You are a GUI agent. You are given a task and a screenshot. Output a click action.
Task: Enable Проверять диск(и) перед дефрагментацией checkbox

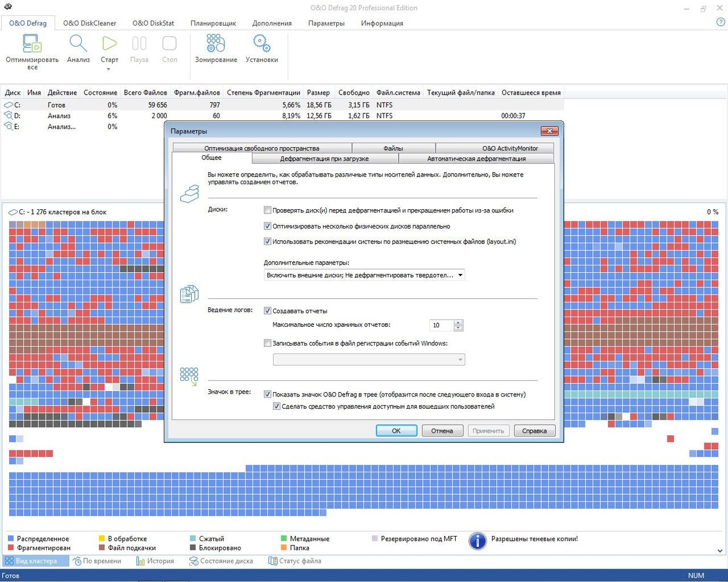pos(268,210)
